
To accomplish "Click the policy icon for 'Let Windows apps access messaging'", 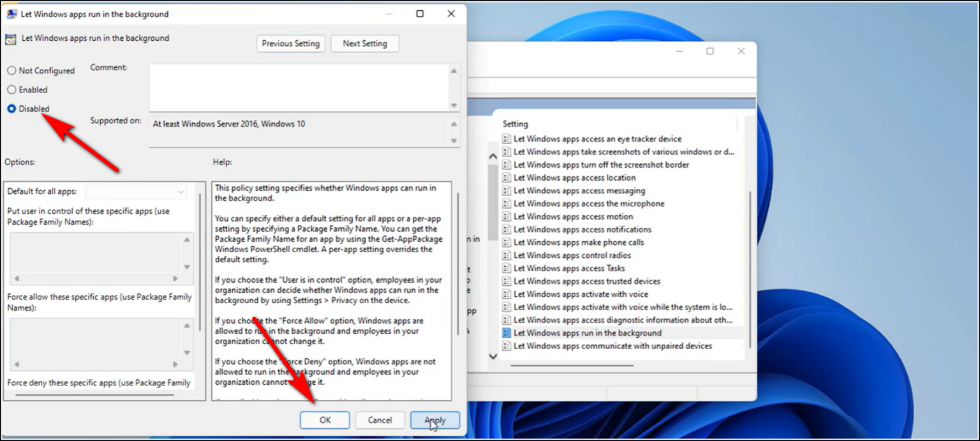I will (507, 190).
